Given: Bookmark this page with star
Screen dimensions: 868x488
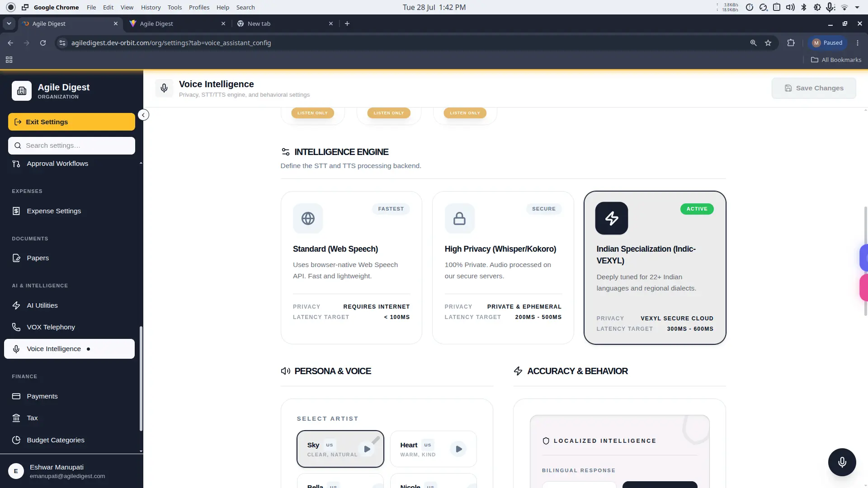Looking at the screenshot, I should (x=768, y=43).
